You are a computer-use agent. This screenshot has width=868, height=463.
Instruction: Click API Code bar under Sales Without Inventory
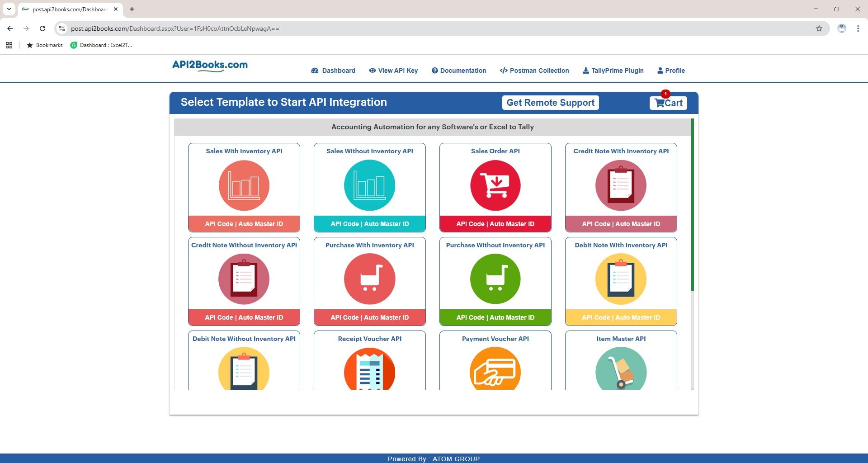point(370,224)
